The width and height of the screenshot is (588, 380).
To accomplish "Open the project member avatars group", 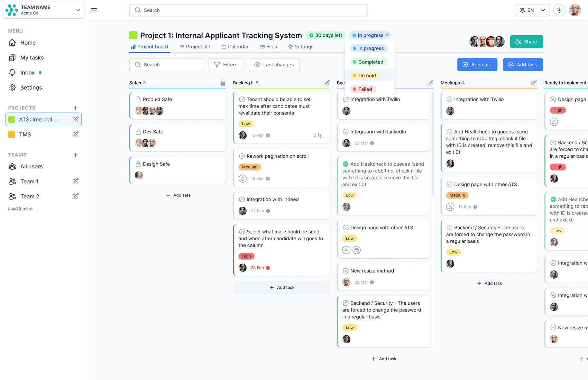I will tap(487, 41).
